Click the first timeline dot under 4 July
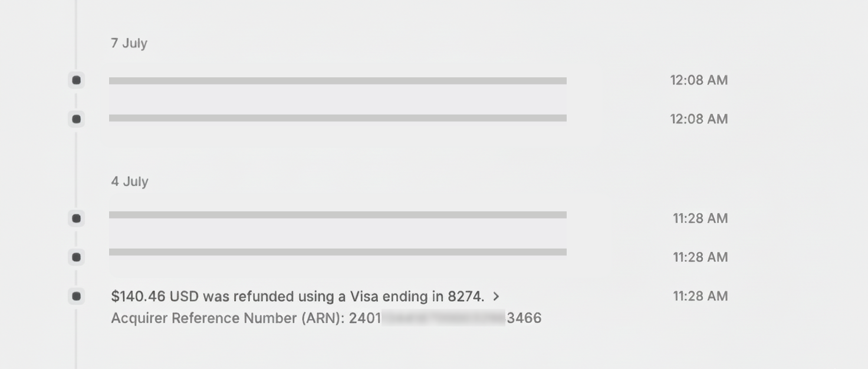The height and width of the screenshot is (369, 868). pos(76,218)
